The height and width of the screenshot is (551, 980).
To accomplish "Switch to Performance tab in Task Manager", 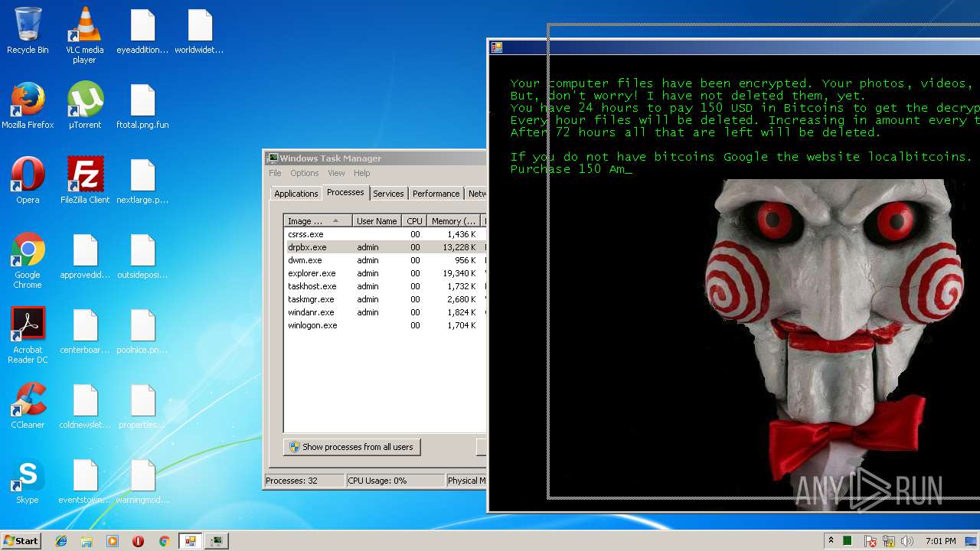I will 436,194.
